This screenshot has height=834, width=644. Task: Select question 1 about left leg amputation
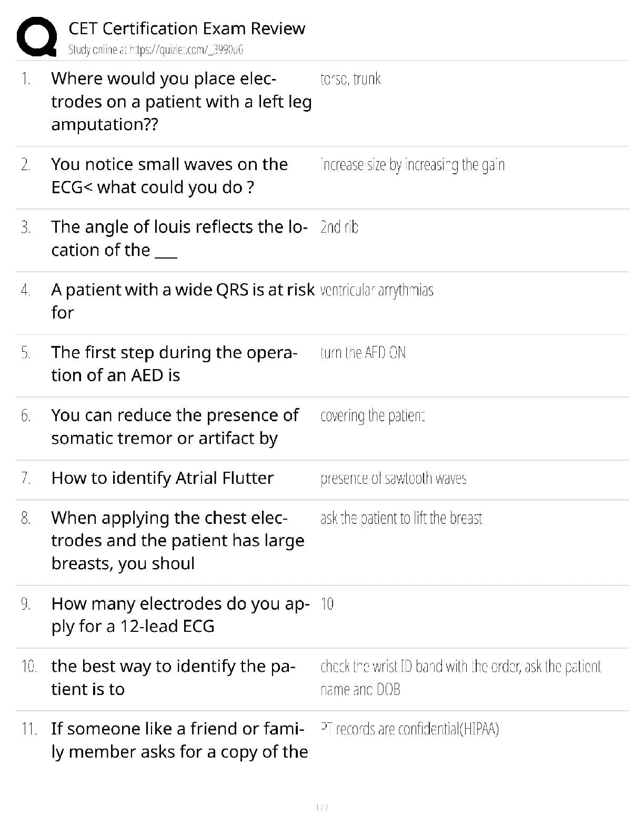(181, 102)
